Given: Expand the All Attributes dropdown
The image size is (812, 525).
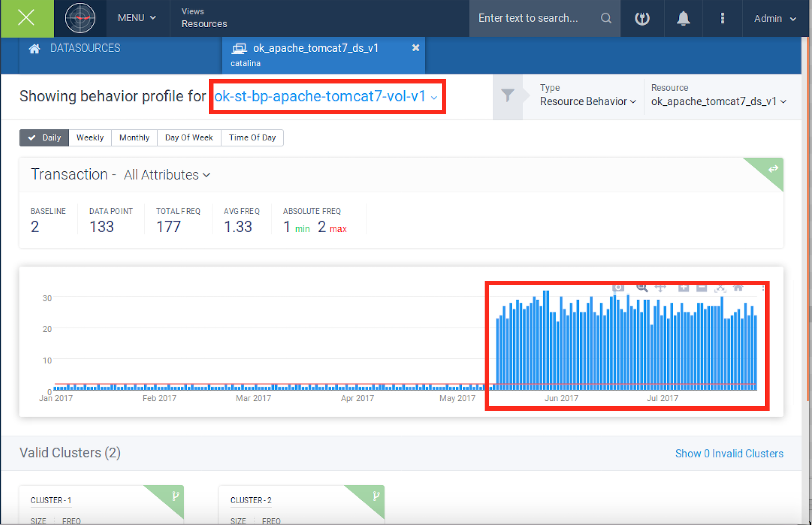Looking at the screenshot, I should [167, 175].
